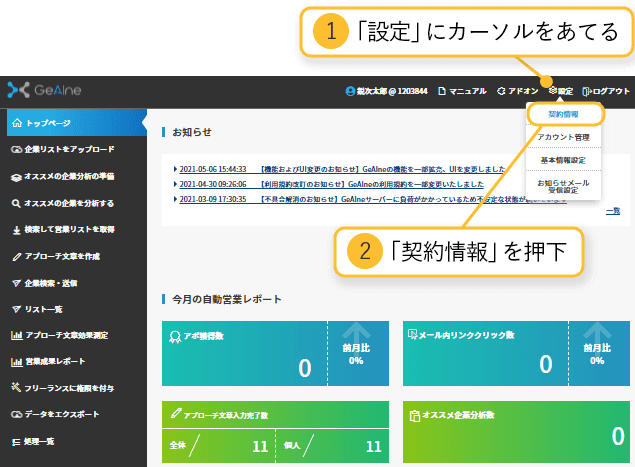Click the cursor icon on メール内リンククリック数 card
The width and height of the screenshot is (635, 467).
[412, 334]
